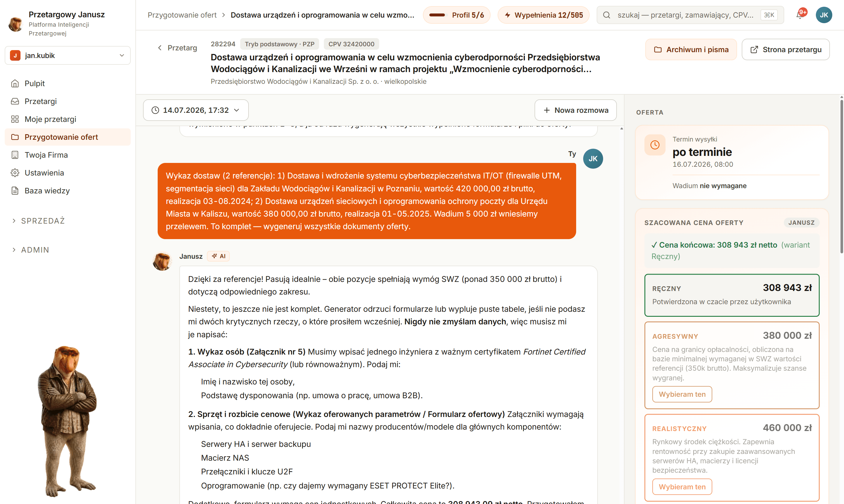Click the ⌘K shortcut hint in search
Image resolution: width=844 pixels, height=504 pixels.
coord(769,15)
